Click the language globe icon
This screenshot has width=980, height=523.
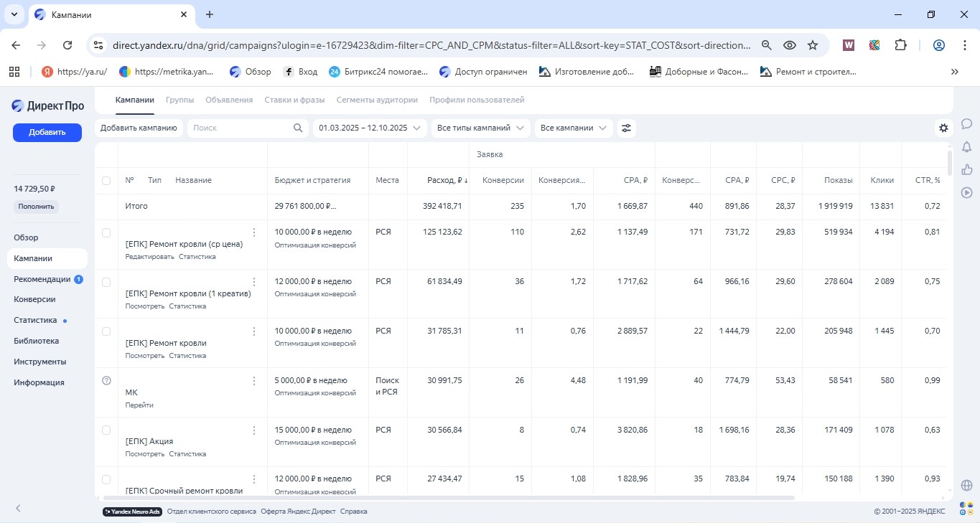[x=966, y=486]
